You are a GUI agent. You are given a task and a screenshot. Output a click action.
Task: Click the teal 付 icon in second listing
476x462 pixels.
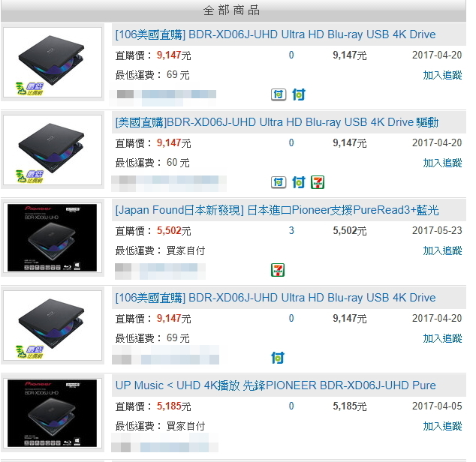pos(299,182)
